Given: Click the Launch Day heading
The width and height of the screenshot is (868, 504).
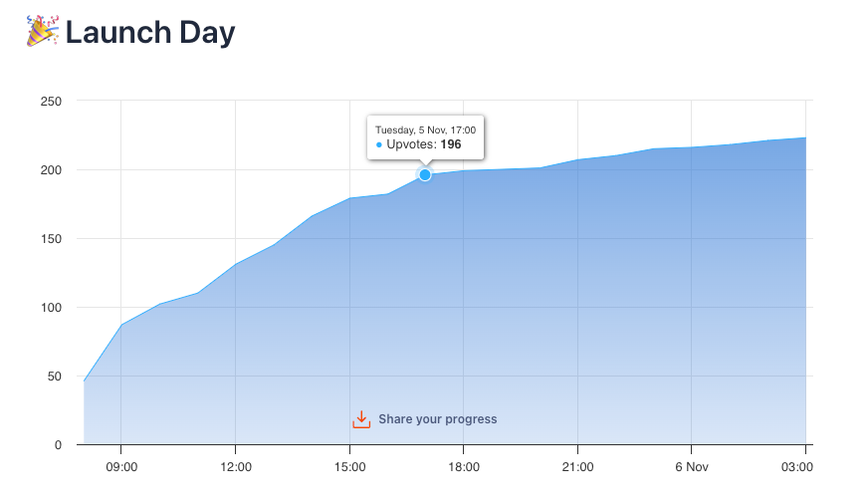Looking at the screenshot, I should [x=150, y=33].
